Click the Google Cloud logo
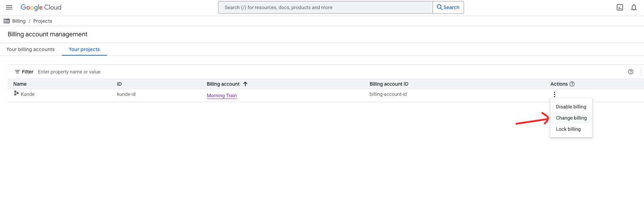Screen dimensions: 644x207 41,7
